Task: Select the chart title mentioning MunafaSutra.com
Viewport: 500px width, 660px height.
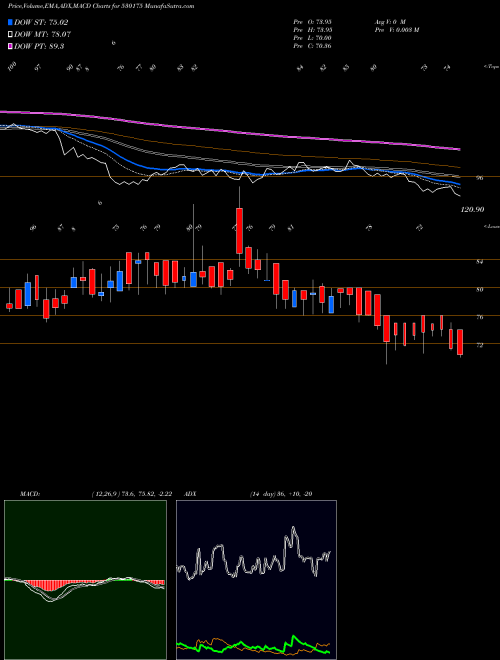Action: coord(101,6)
